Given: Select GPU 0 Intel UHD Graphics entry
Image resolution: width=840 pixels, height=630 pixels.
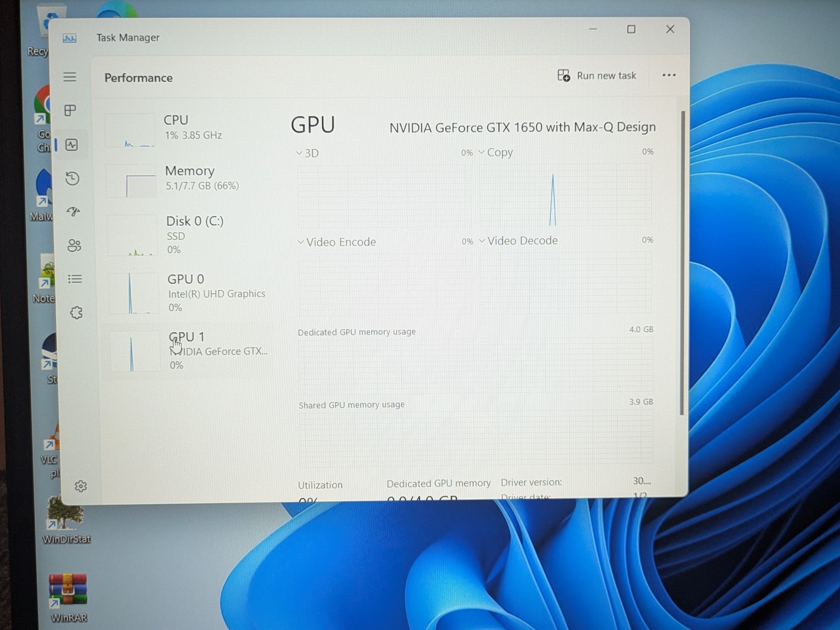Looking at the screenshot, I should tap(188, 293).
